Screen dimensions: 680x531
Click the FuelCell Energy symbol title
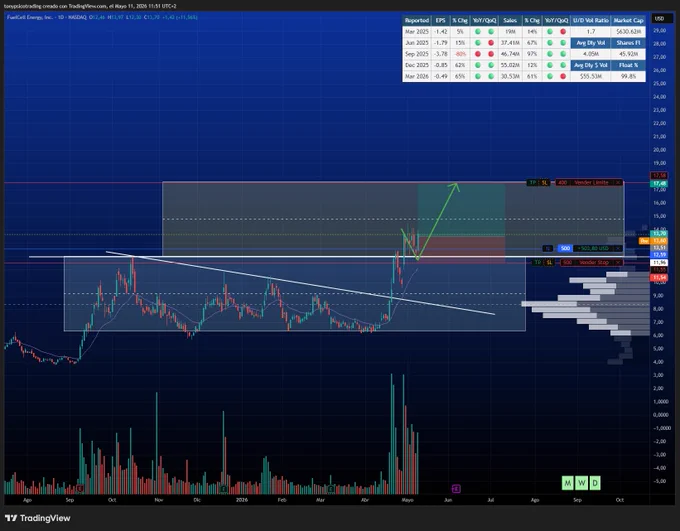pyautogui.click(x=30, y=17)
